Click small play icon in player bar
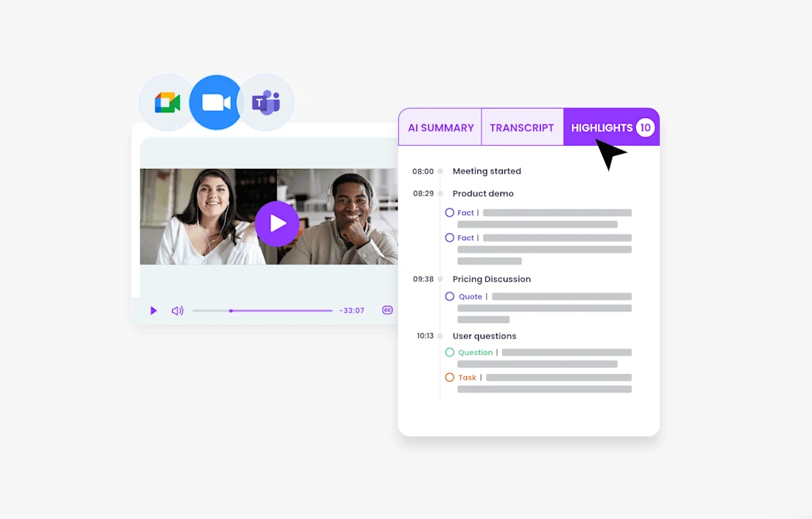The image size is (812, 519). [153, 311]
